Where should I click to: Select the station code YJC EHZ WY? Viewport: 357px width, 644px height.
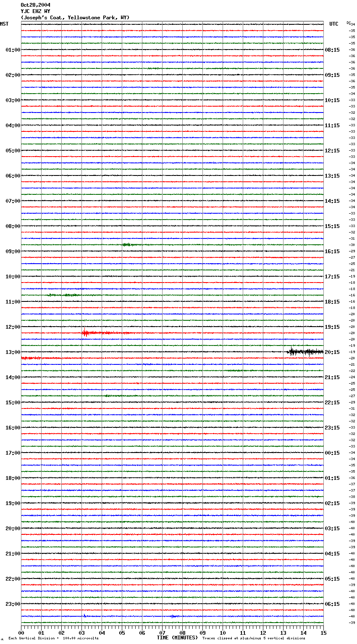35,11
